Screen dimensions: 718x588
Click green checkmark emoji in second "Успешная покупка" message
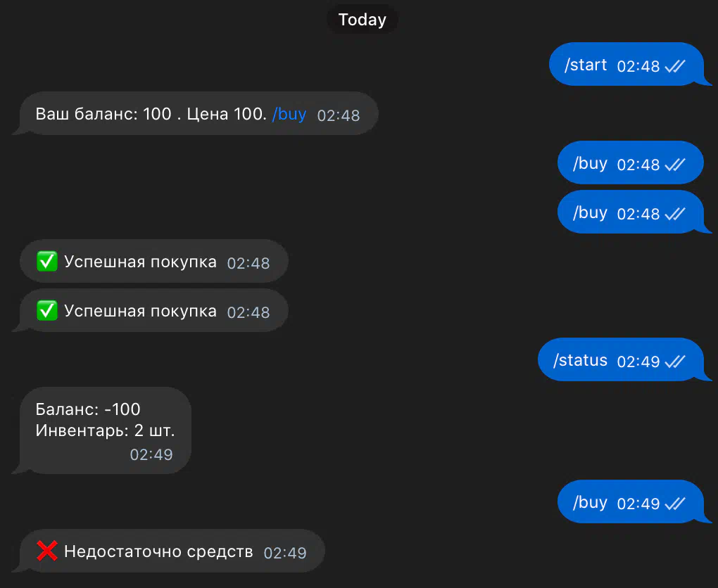pos(47,311)
